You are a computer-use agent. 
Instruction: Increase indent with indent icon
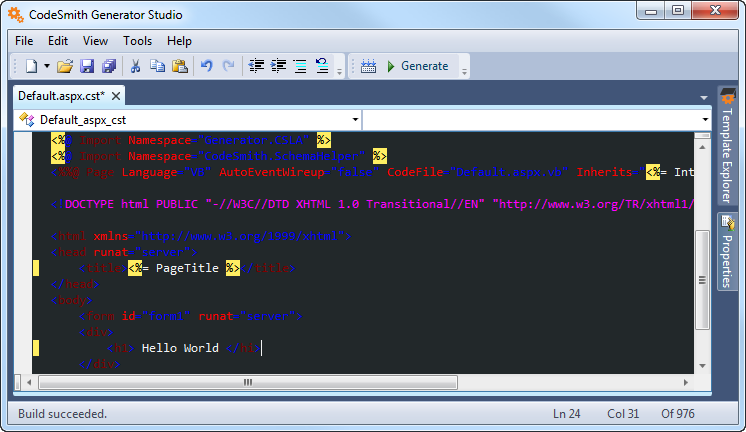click(278, 66)
